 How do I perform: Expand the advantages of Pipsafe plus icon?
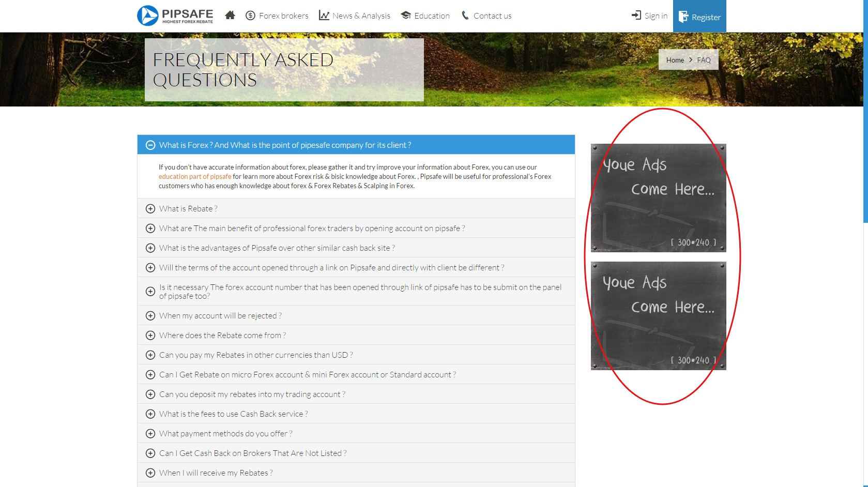click(x=150, y=248)
